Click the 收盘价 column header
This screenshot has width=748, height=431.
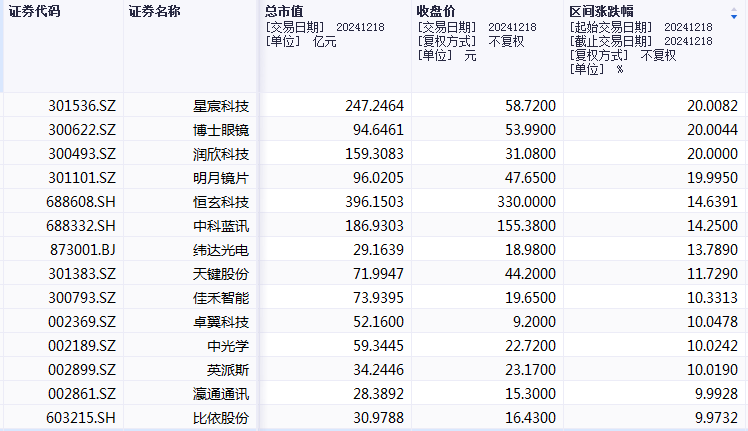[x=436, y=11]
